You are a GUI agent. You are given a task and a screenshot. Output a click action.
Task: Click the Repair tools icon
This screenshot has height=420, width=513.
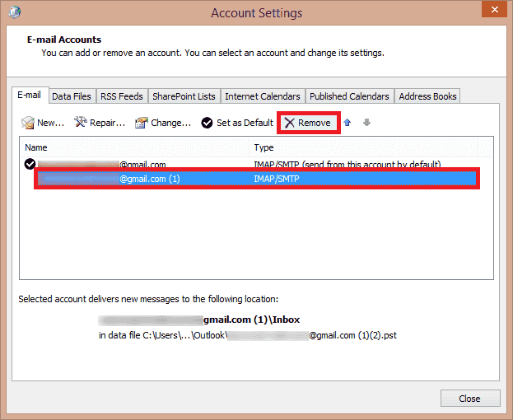(x=81, y=123)
